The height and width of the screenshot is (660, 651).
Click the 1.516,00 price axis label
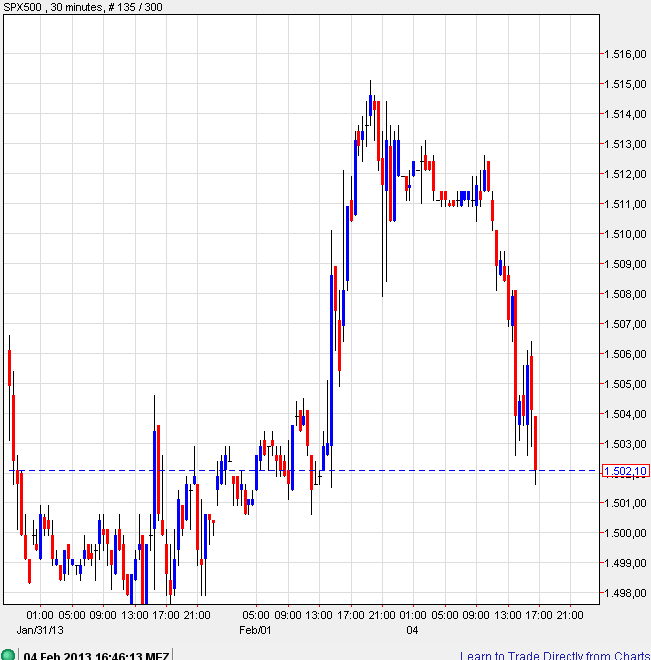click(625, 54)
